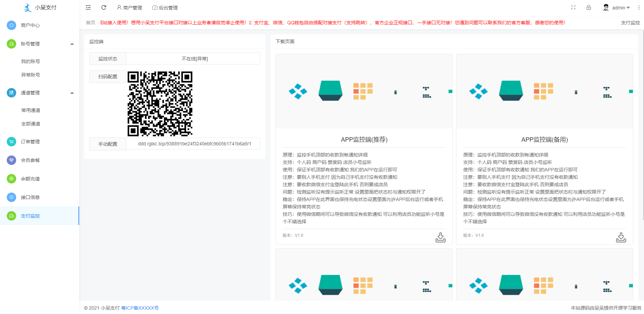Open the 粤ICP备XXXXX号 footer link
Viewport: 644px width, 314px height.
point(140,308)
